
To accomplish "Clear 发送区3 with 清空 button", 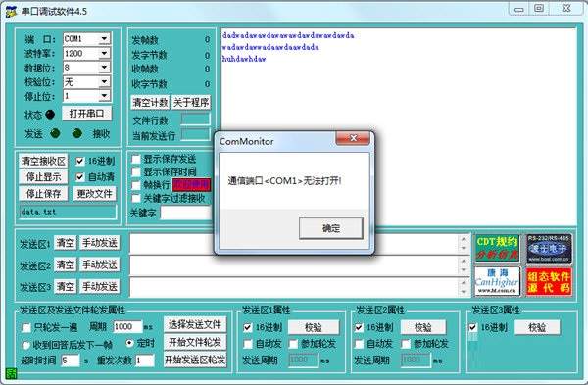I will coord(66,287).
